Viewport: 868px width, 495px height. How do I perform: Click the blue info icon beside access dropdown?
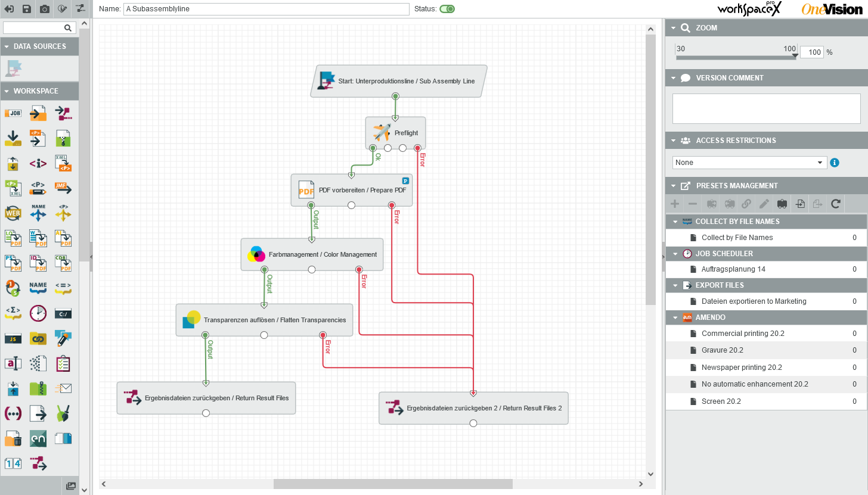[x=835, y=163]
